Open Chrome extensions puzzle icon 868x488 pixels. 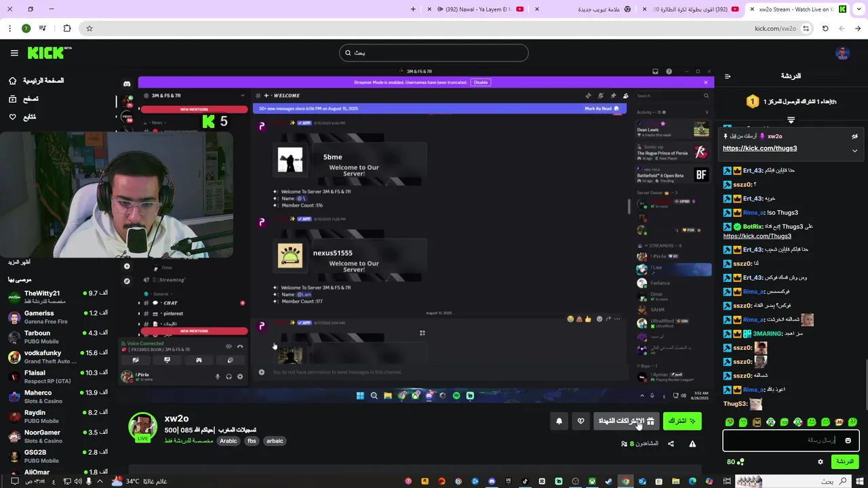pos(66,28)
